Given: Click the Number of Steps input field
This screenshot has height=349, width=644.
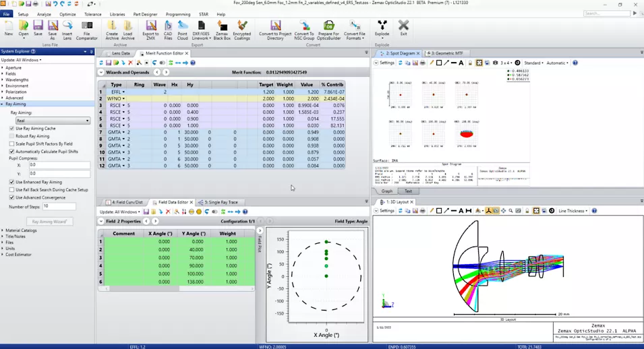Looking at the screenshot, I should [59, 206].
